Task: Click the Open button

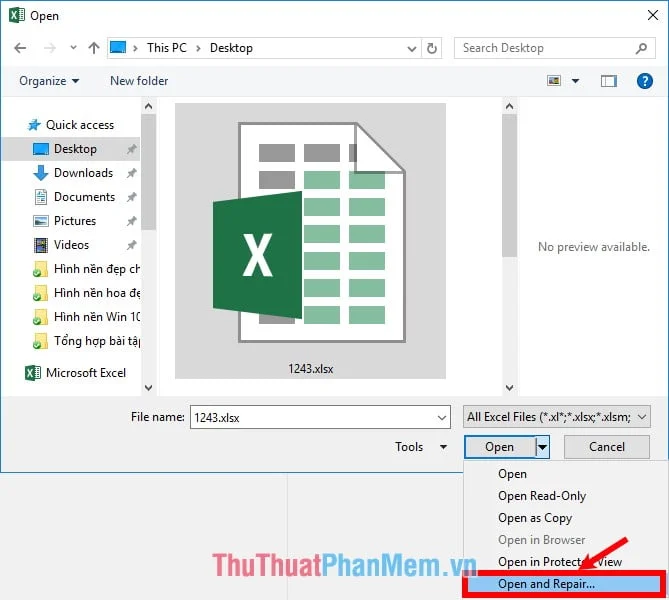Action: coord(500,447)
